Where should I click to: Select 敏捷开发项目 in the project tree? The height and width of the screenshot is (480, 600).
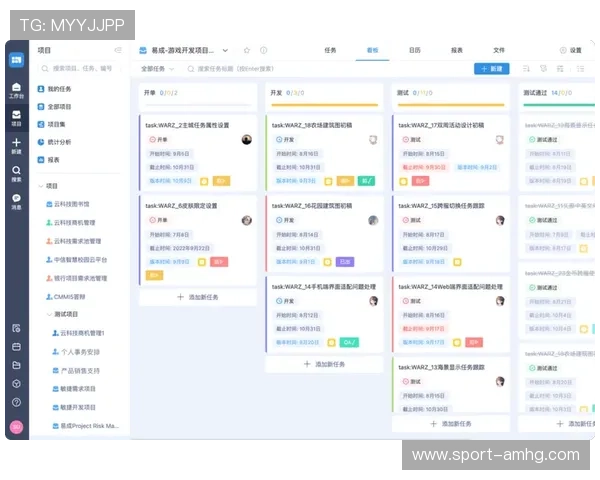[x=74, y=407]
